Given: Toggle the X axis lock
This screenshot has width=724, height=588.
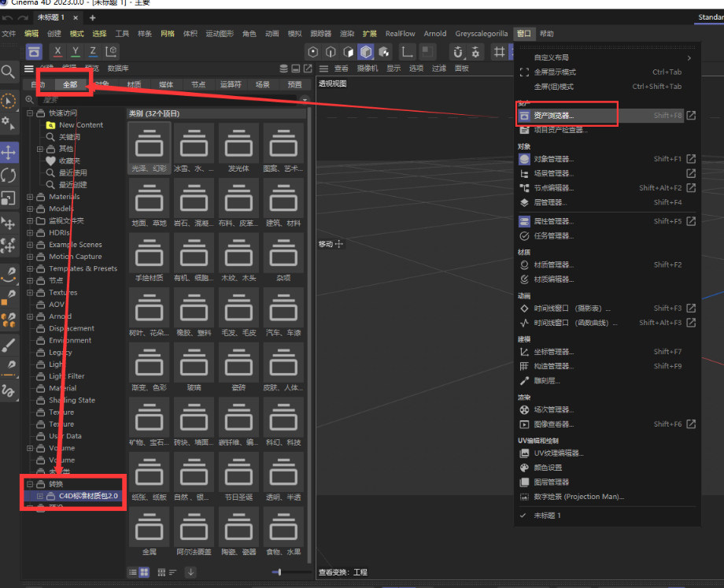Looking at the screenshot, I should pos(57,51).
